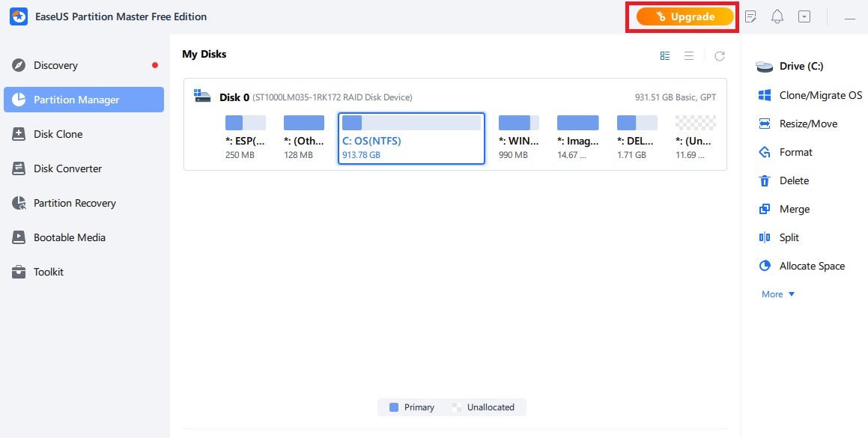Image resolution: width=868 pixels, height=438 pixels.
Task: Open the title bar dropdown menu icon
Action: (x=804, y=16)
